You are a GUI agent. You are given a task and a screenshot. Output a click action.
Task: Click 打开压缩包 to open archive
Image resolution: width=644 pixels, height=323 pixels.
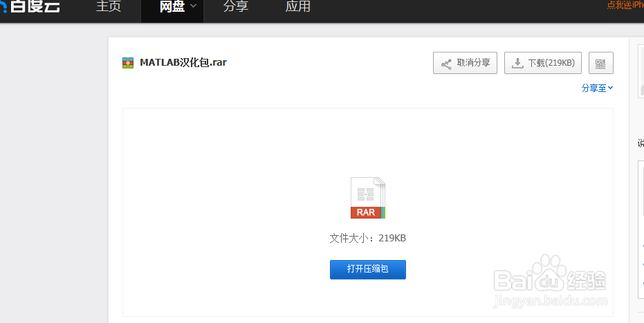367,269
